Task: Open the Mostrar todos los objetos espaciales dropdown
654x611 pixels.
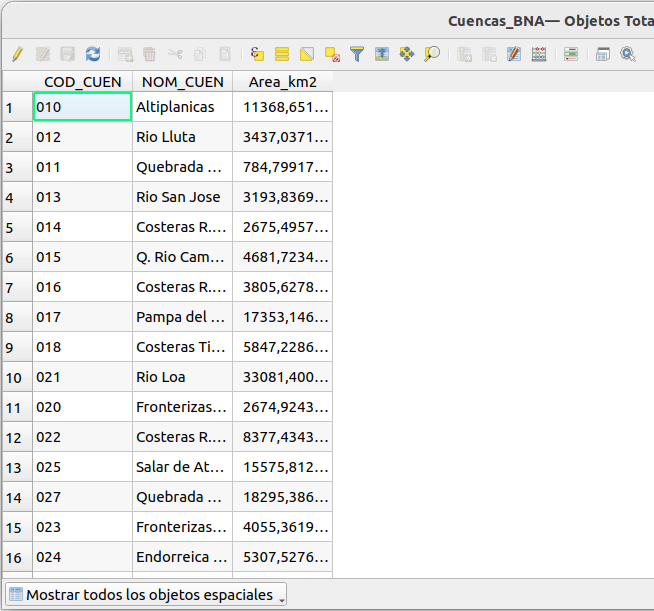Action: click(146, 595)
